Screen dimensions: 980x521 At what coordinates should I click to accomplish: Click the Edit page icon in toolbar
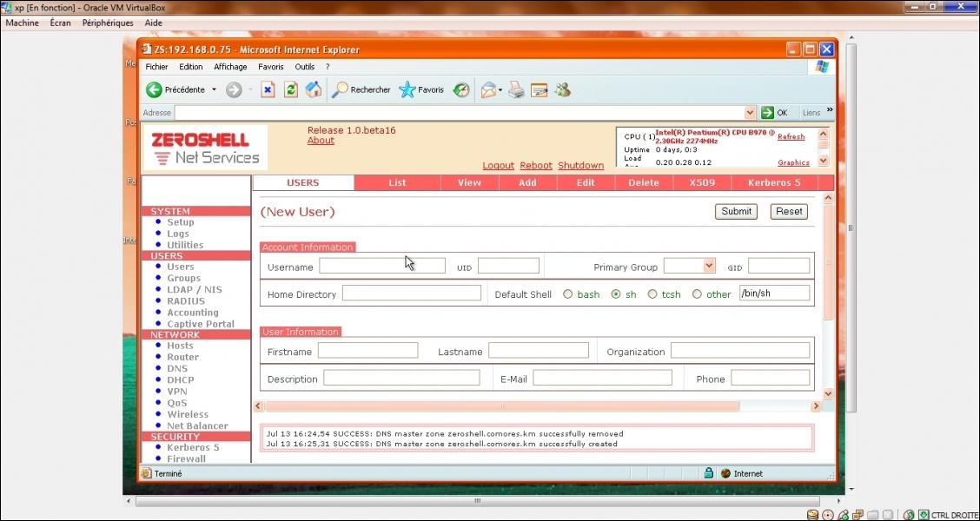tap(539, 90)
